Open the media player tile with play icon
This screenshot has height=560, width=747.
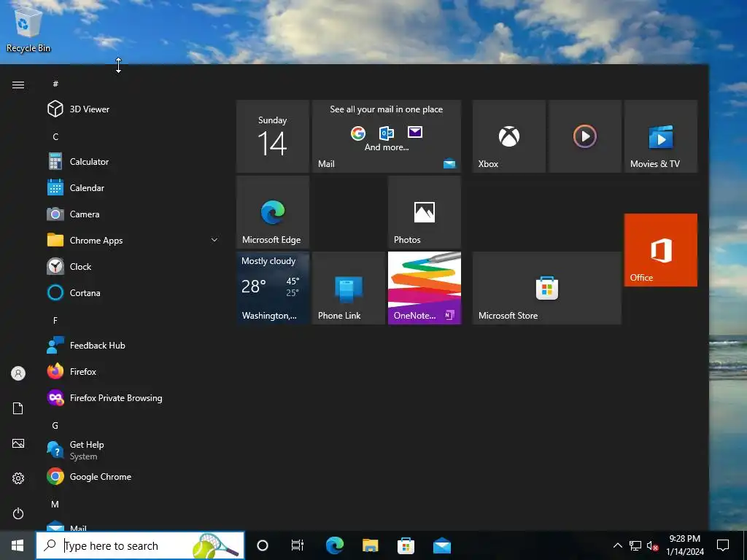pyautogui.click(x=585, y=136)
